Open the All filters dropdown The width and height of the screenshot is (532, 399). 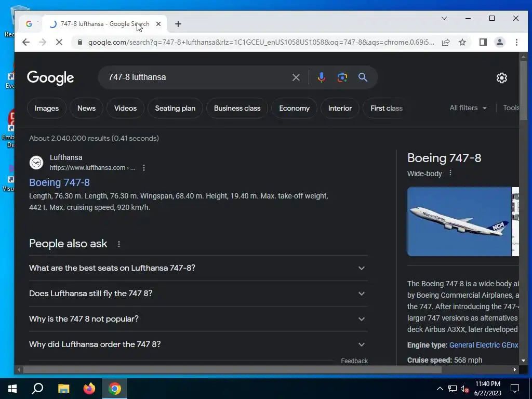[468, 108]
